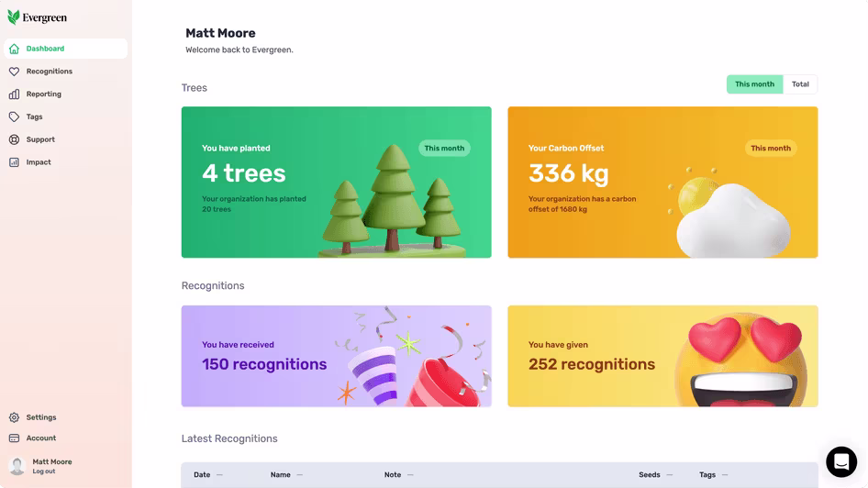Click the Matt Moore page heading

coord(220,33)
